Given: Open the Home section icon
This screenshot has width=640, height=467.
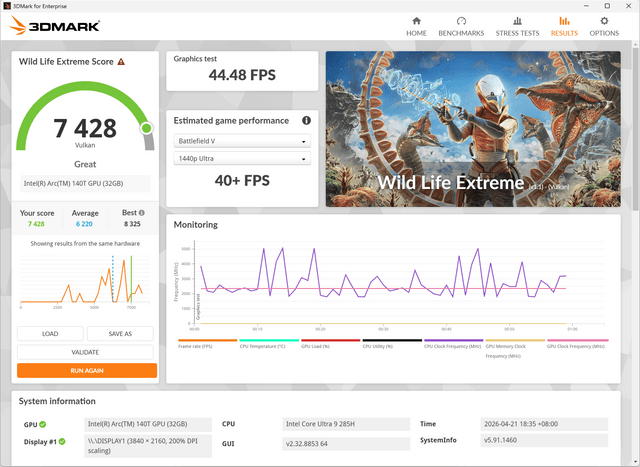Looking at the screenshot, I should point(416,21).
